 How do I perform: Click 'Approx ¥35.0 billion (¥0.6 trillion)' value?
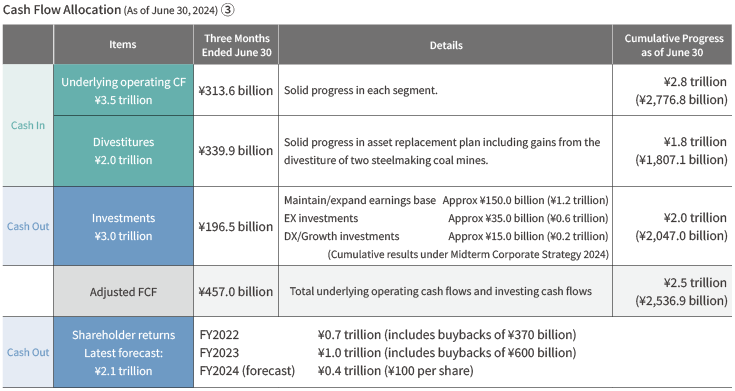click(x=528, y=218)
